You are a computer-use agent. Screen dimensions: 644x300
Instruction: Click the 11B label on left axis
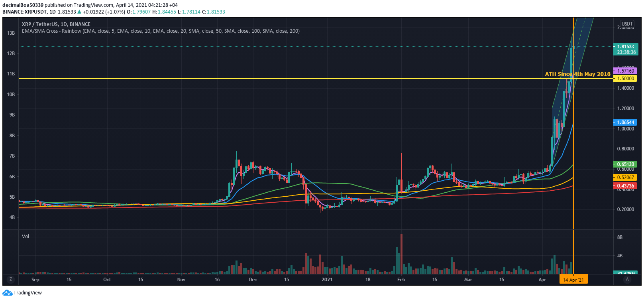coord(11,74)
